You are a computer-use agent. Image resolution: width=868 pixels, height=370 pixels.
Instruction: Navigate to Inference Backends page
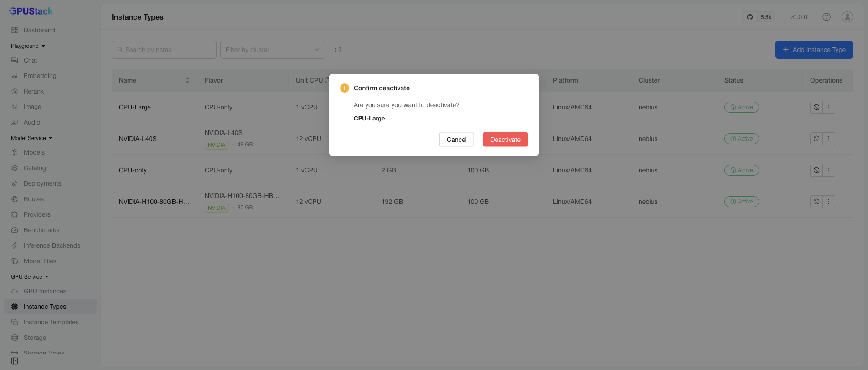tap(50, 245)
